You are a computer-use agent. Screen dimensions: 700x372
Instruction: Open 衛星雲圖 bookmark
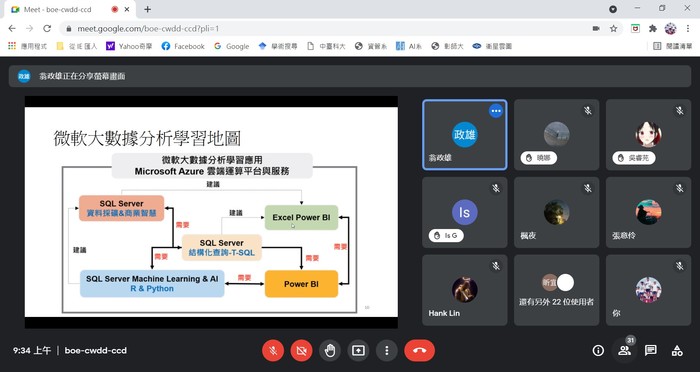(x=492, y=46)
